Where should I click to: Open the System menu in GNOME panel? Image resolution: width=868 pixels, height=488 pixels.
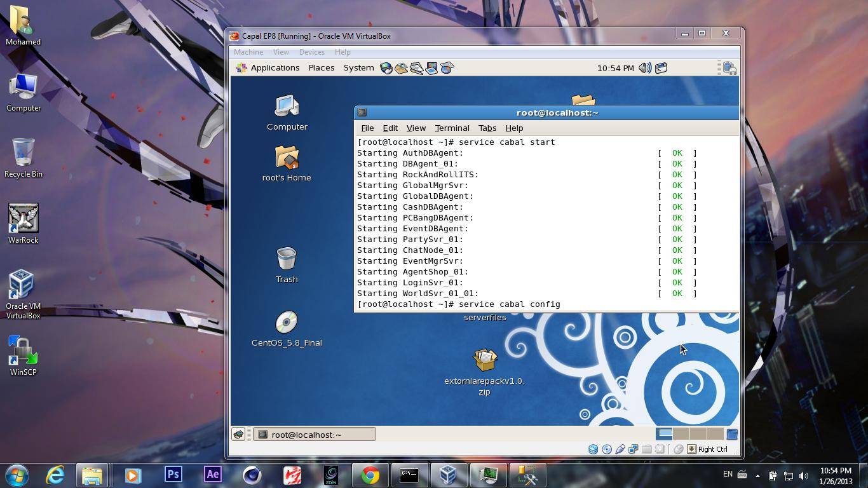coord(358,68)
